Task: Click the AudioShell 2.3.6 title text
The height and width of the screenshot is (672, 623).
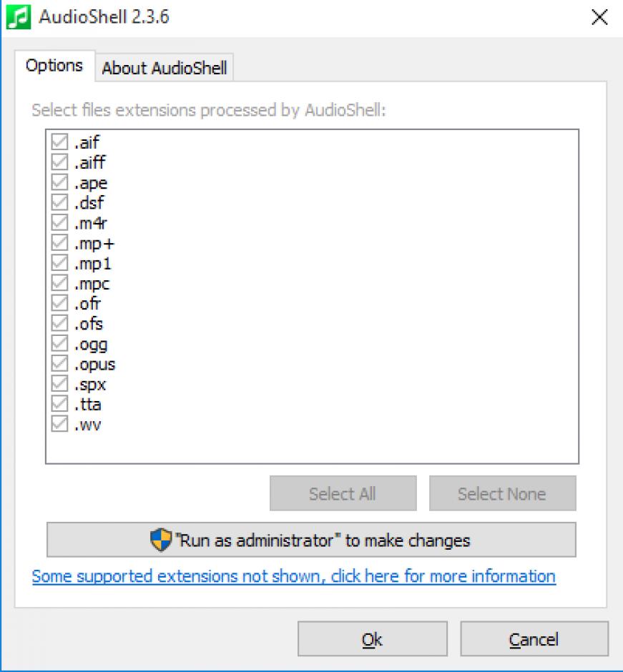Action: 104,16
